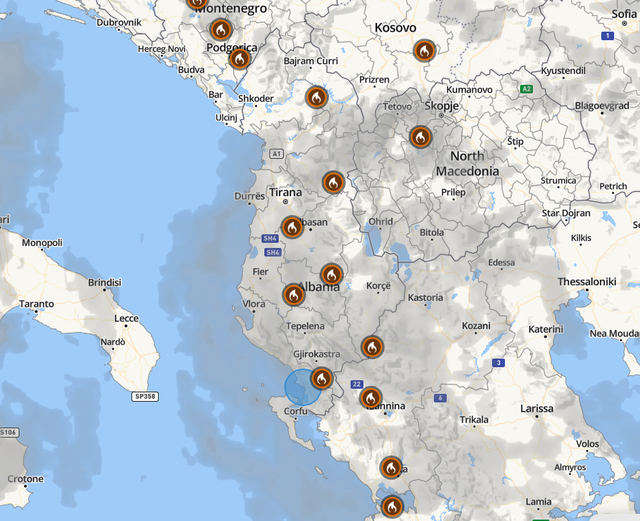The height and width of the screenshot is (521, 640).
Task: Click the fire marker near Ioannina
Action: click(371, 398)
